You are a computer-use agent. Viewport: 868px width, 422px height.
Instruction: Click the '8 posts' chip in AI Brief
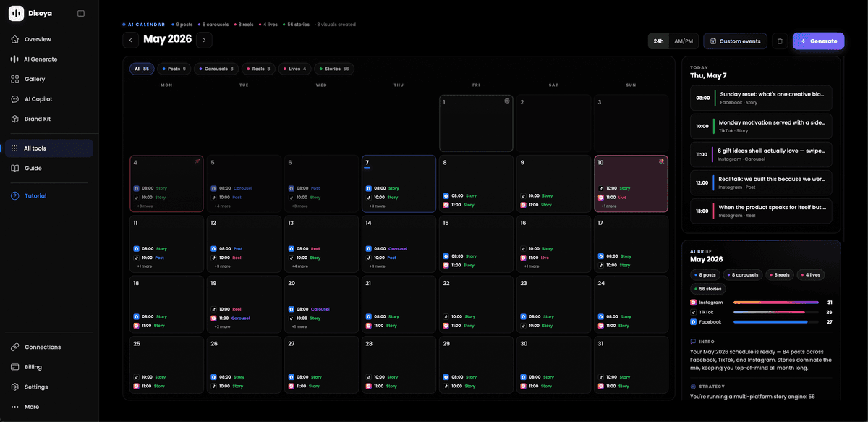[705, 275]
